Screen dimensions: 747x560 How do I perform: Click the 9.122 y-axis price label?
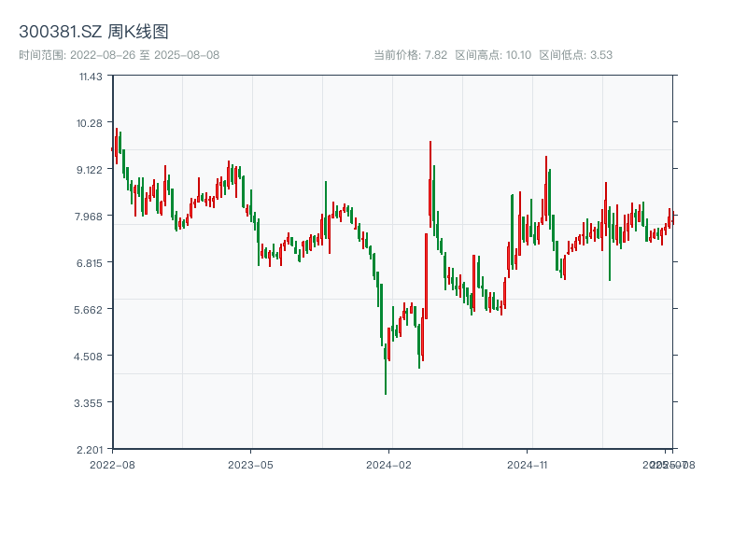[91, 170]
